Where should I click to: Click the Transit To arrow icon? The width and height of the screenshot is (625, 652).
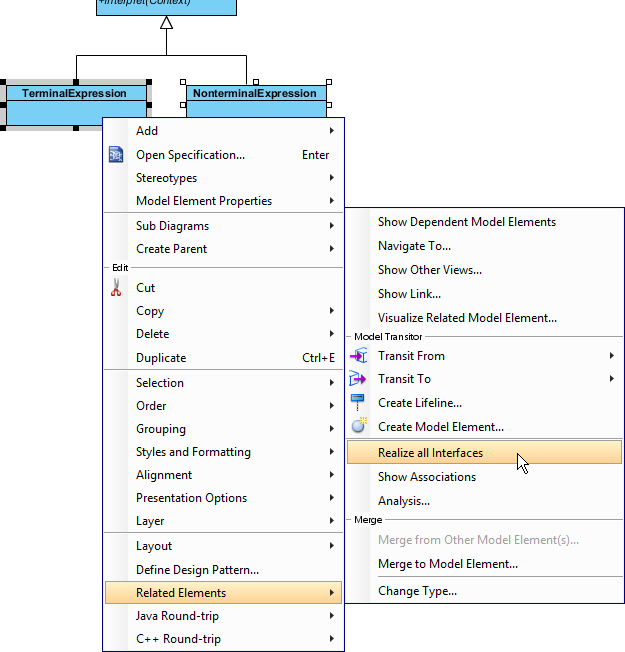coord(358,378)
